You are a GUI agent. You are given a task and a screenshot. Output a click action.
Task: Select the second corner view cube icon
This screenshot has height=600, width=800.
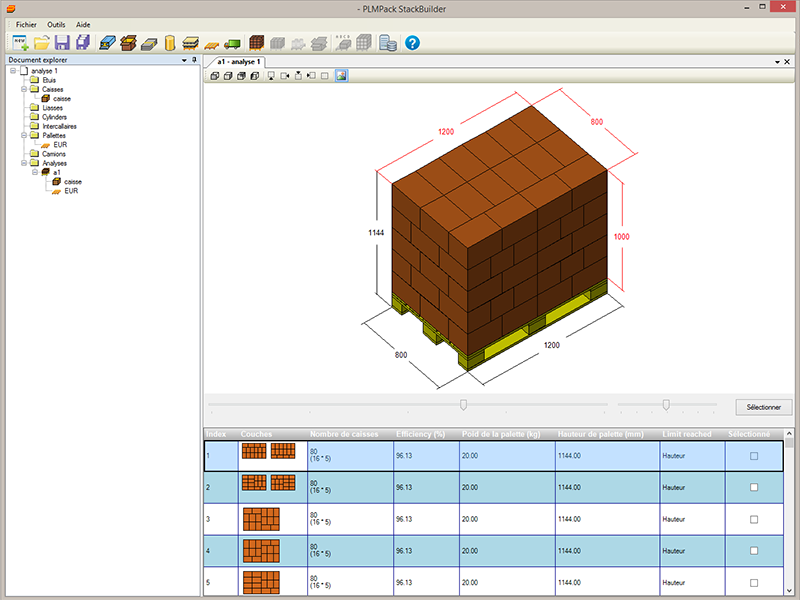(228, 76)
